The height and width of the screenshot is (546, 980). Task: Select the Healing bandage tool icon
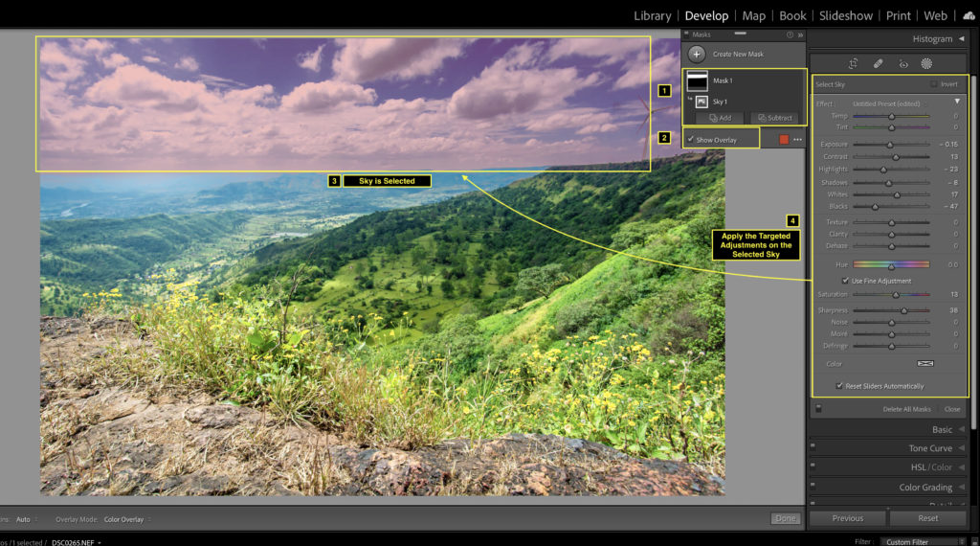[879, 64]
